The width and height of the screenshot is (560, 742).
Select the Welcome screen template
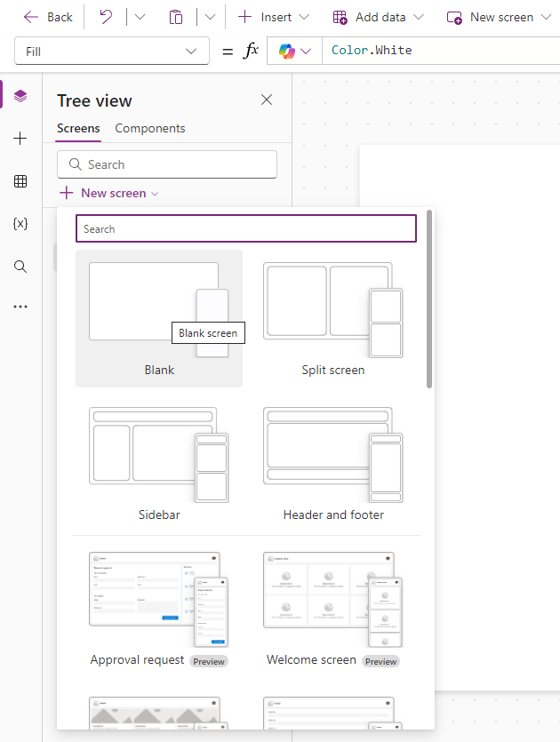tap(333, 609)
